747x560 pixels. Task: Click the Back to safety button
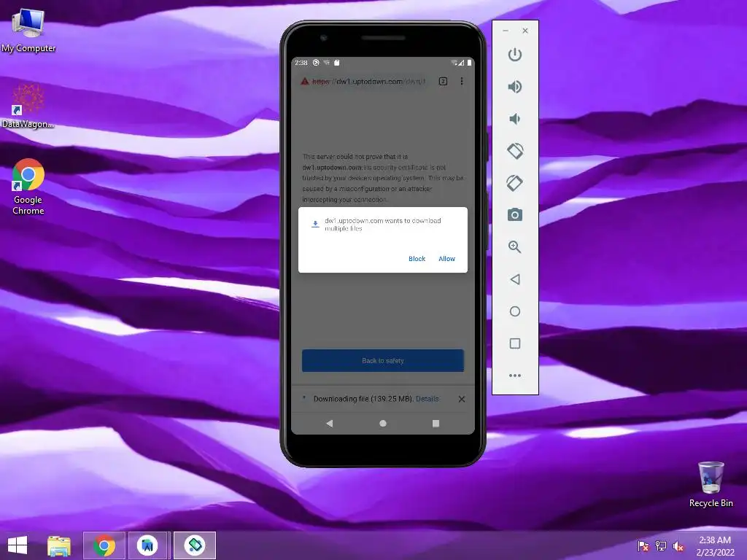tap(382, 360)
